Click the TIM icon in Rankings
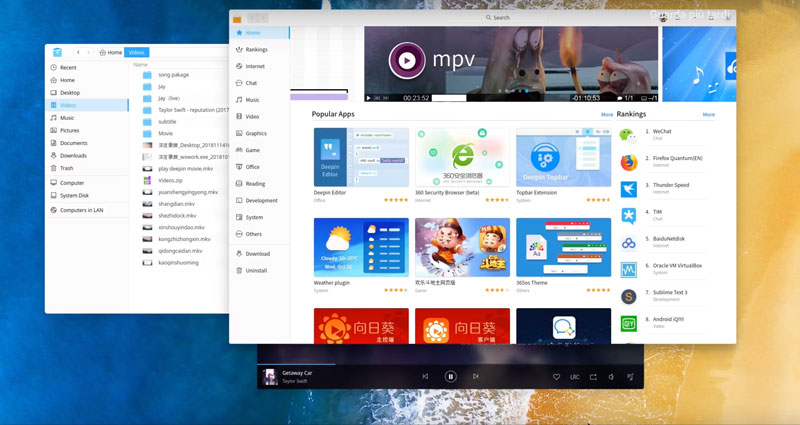 coord(629,216)
